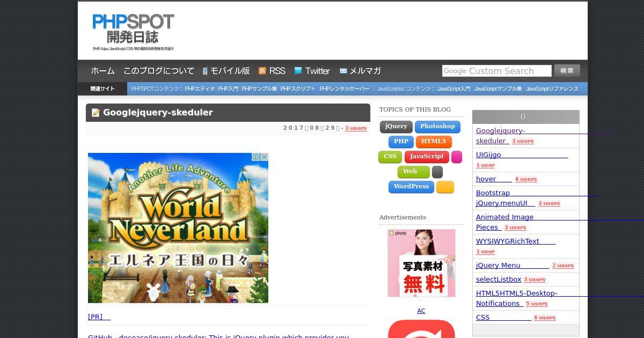This screenshot has height=338, width=644.
Task: Open JavaScriptリファレンス in the subnav
Action: (x=552, y=89)
